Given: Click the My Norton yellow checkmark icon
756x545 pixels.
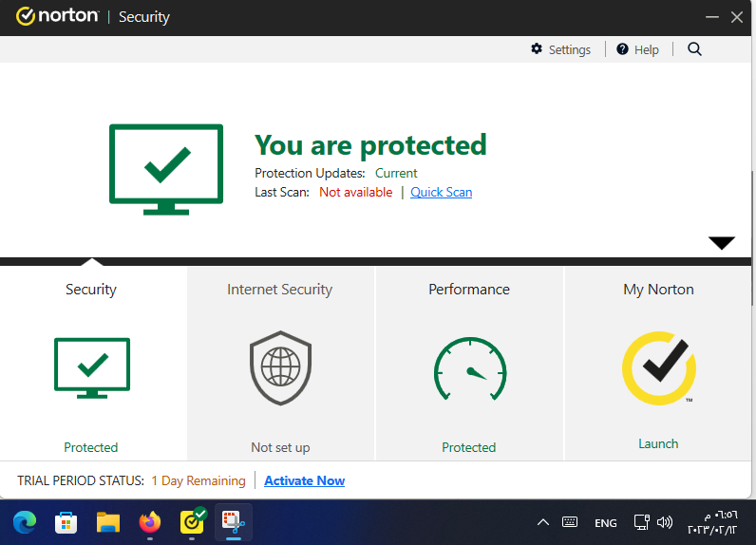Looking at the screenshot, I should pyautogui.click(x=658, y=368).
